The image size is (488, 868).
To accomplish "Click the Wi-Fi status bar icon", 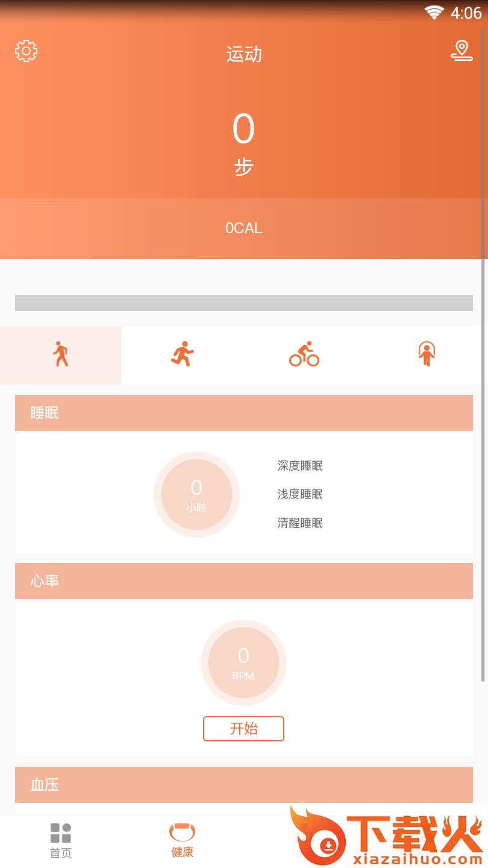I will coord(434,13).
